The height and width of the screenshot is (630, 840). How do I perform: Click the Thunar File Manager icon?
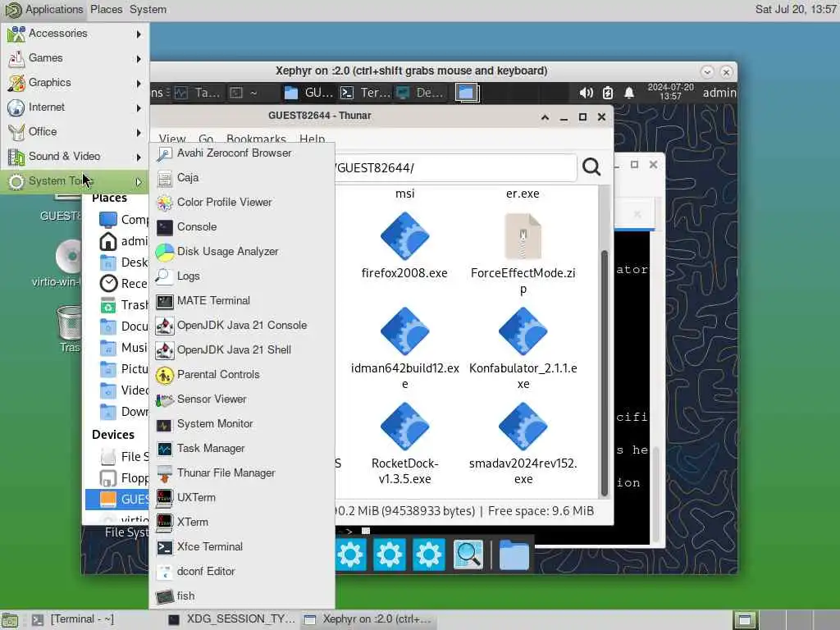164,473
